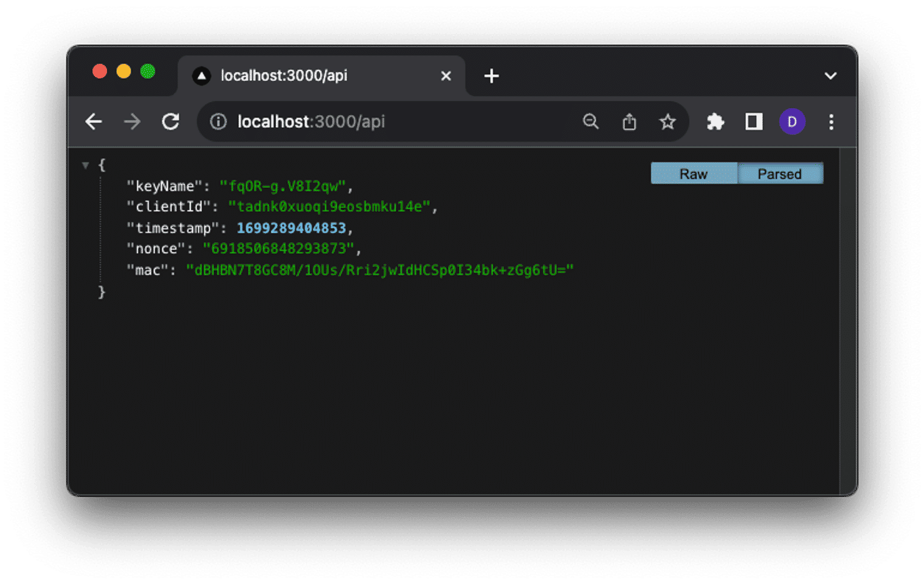Screen dimensions: 924x584
Task: Click the zoom magnifier icon in address bar
Action: (591, 122)
